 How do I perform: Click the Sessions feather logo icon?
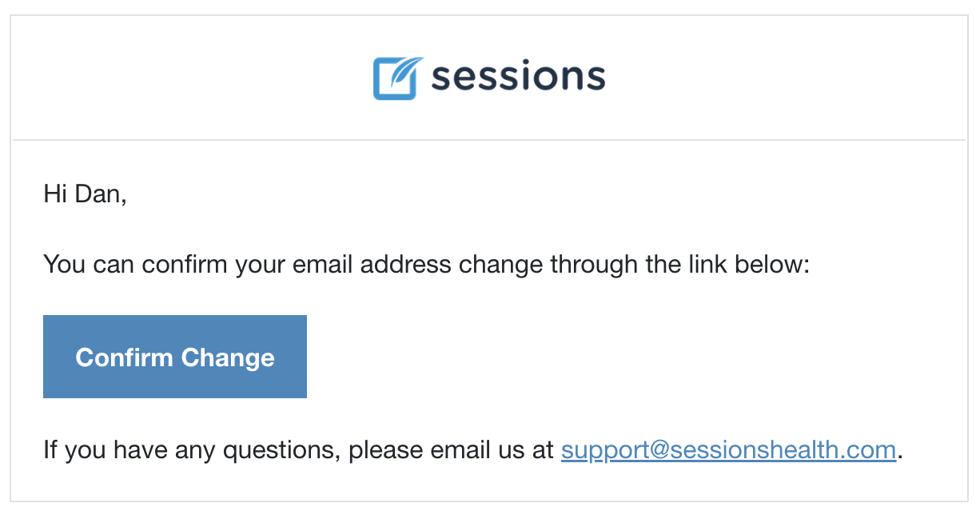point(397,78)
